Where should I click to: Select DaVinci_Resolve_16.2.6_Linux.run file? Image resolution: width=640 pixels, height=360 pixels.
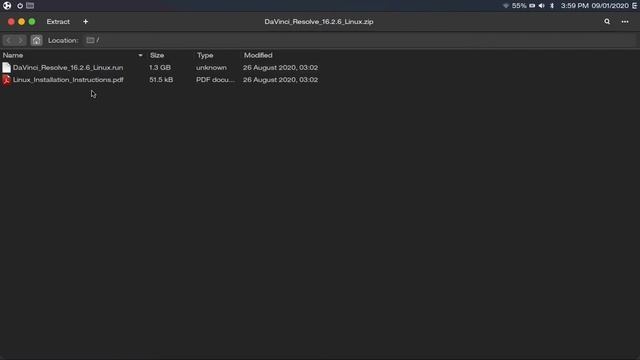tap(68, 67)
